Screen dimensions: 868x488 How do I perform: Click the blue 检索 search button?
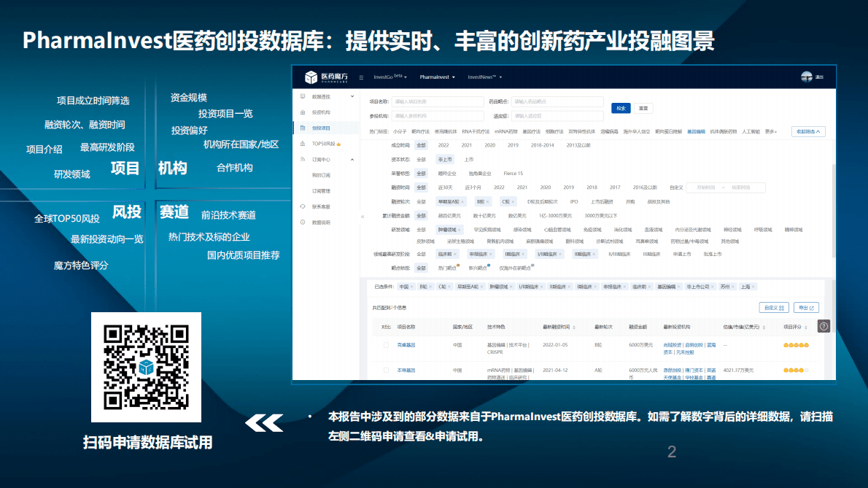tap(620, 106)
